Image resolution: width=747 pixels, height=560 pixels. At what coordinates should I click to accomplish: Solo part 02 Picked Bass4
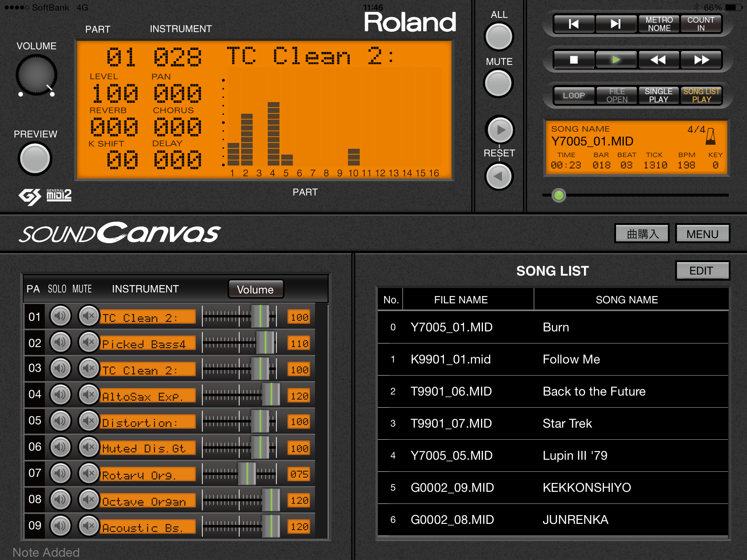pyautogui.click(x=61, y=342)
